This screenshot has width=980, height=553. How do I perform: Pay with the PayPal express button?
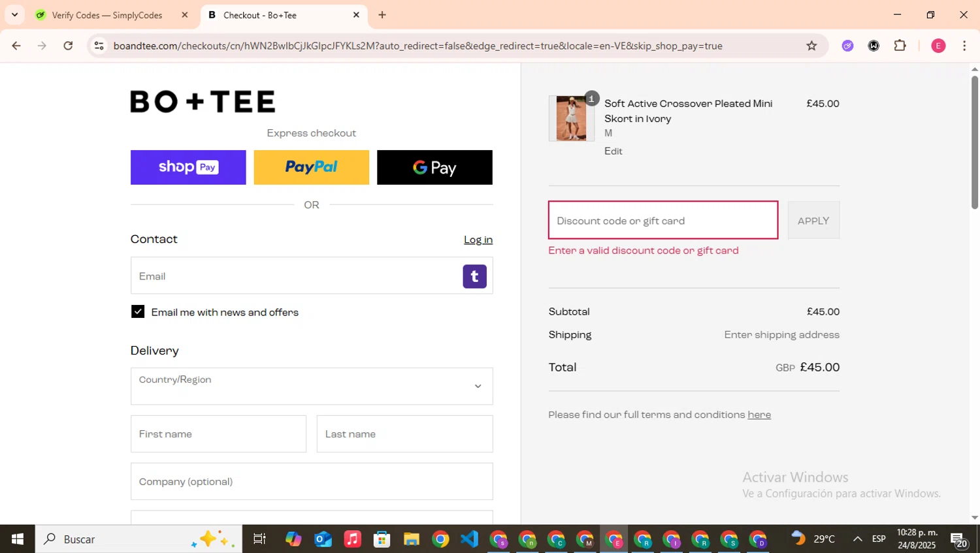tap(311, 167)
